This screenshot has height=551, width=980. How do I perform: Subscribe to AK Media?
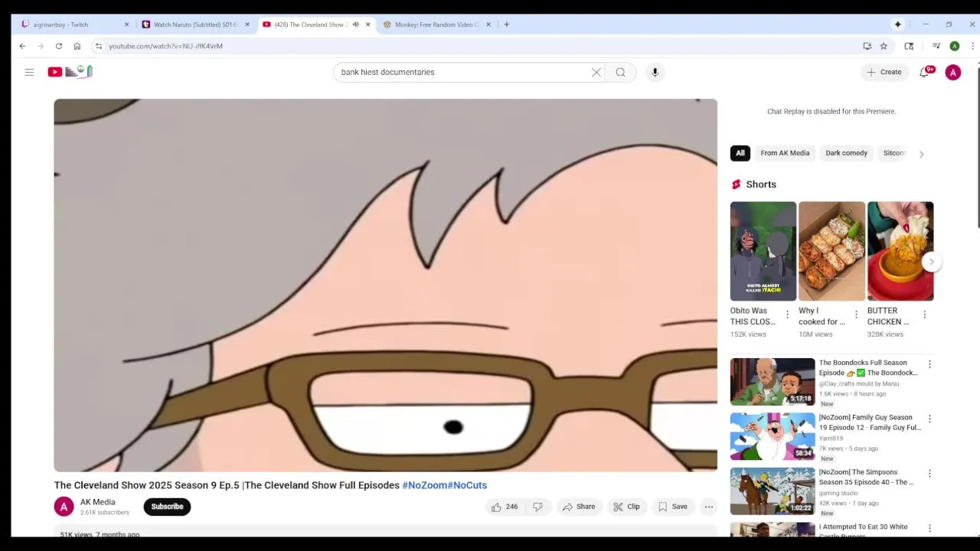pyautogui.click(x=167, y=507)
